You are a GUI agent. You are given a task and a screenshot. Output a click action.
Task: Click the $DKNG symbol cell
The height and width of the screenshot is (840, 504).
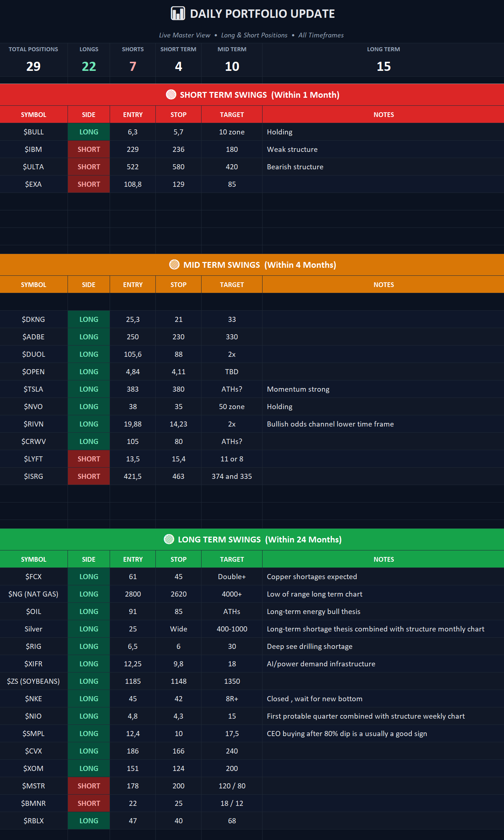click(34, 319)
